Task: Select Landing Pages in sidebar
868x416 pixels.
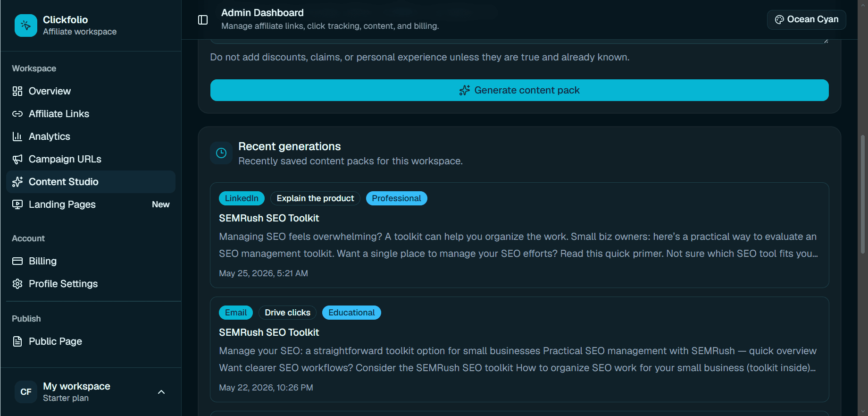Action: (x=91, y=204)
